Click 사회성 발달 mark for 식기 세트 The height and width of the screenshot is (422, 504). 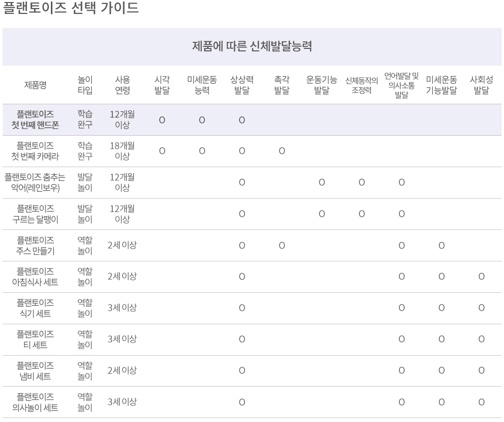coord(482,308)
